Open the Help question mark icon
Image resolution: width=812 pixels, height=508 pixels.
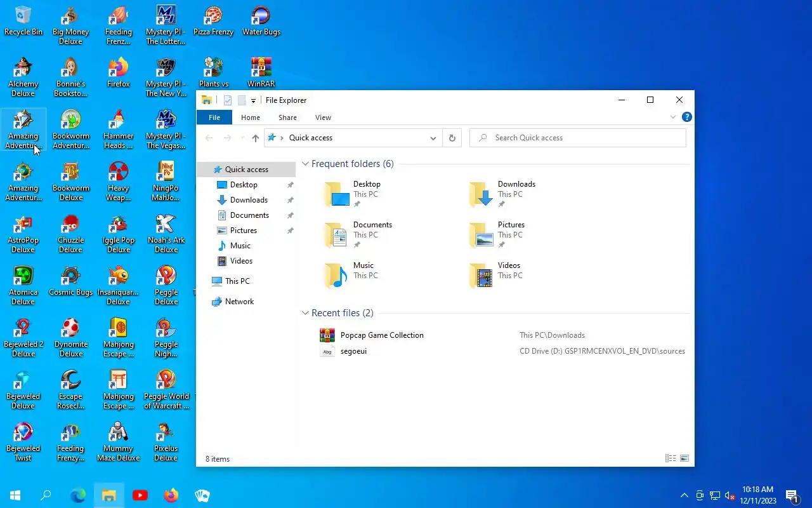pyautogui.click(x=686, y=117)
